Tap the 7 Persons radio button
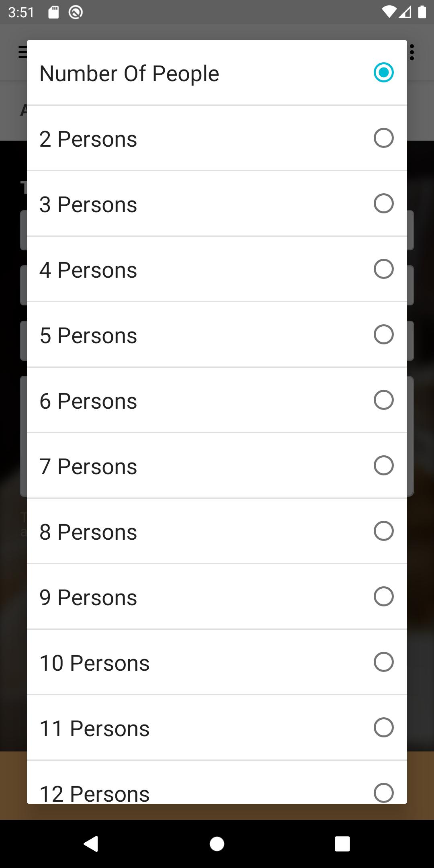The height and width of the screenshot is (868, 434). [x=217, y=466]
